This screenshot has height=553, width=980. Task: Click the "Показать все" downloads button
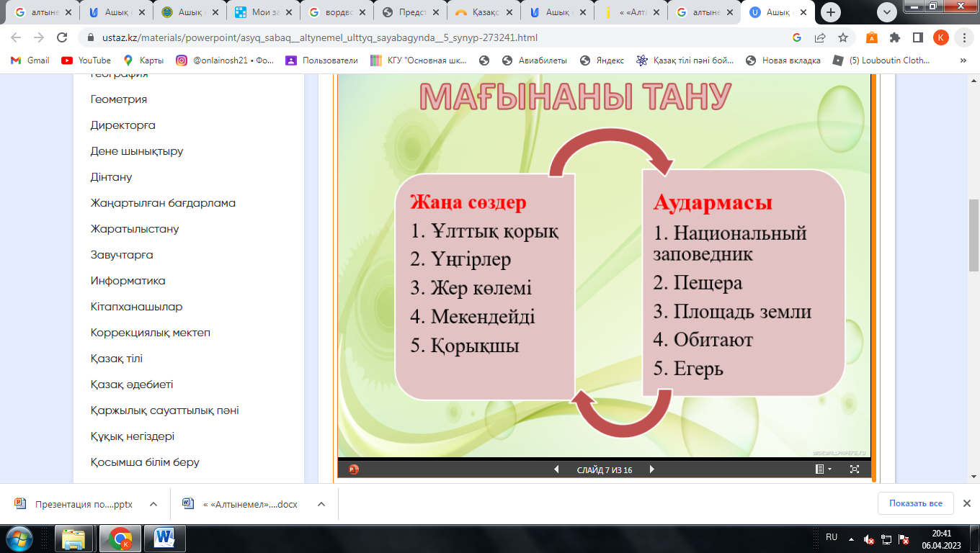915,503
